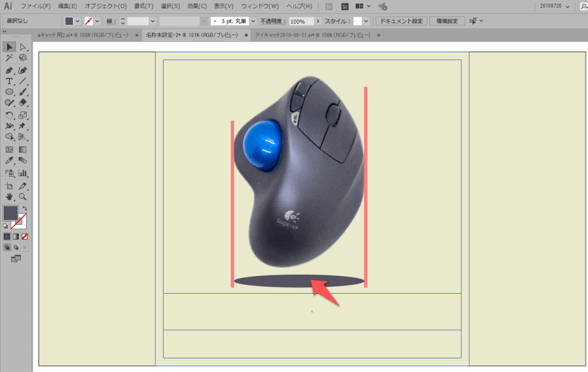Open the スタイル graphic style dropdown

tap(366, 21)
